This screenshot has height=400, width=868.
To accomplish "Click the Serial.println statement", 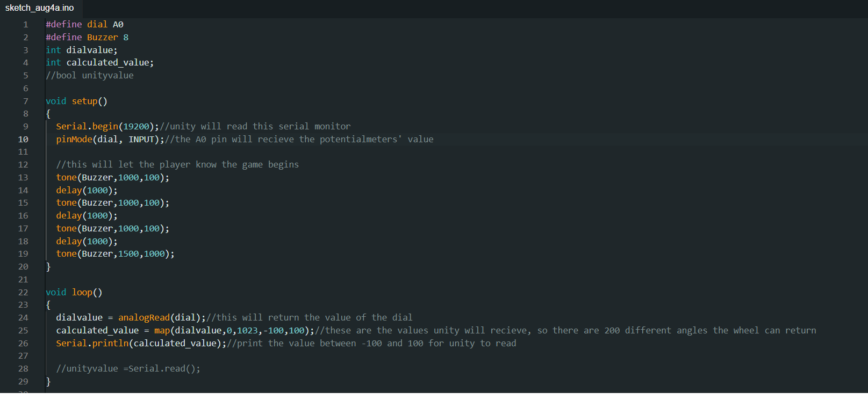I will (x=92, y=344).
